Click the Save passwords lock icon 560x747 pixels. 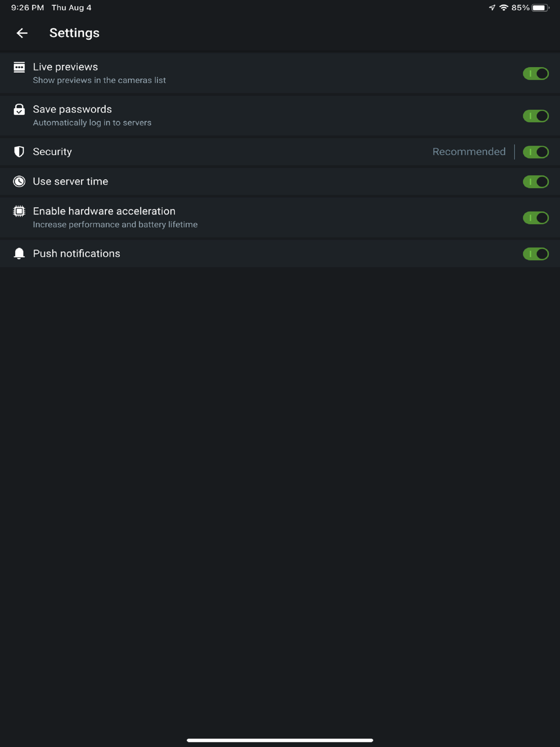[x=19, y=110]
